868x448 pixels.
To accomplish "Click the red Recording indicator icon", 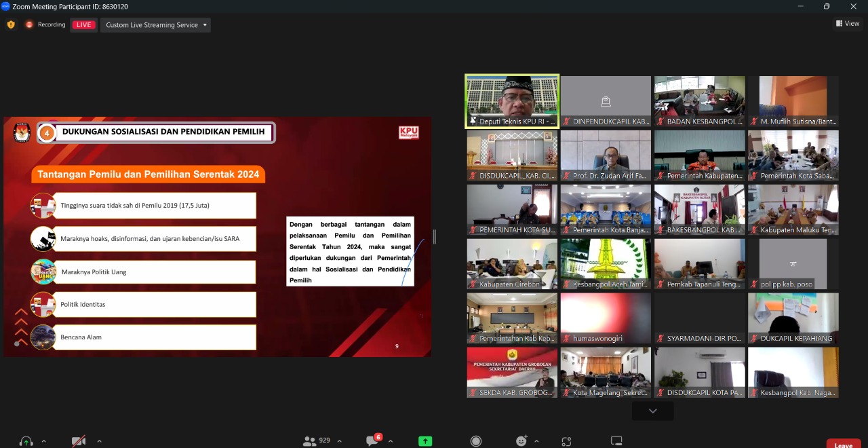I will tap(29, 25).
